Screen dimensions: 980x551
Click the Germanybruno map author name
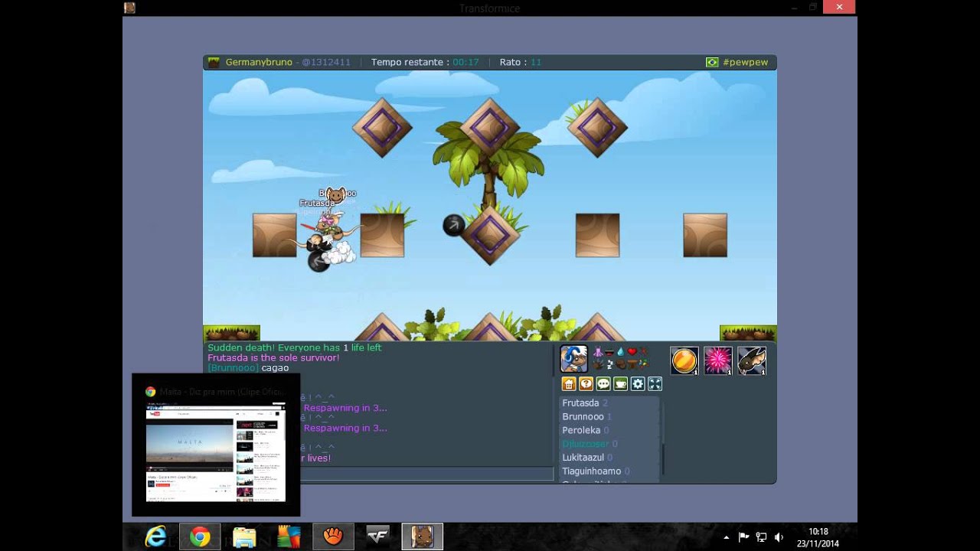click(259, 62)
